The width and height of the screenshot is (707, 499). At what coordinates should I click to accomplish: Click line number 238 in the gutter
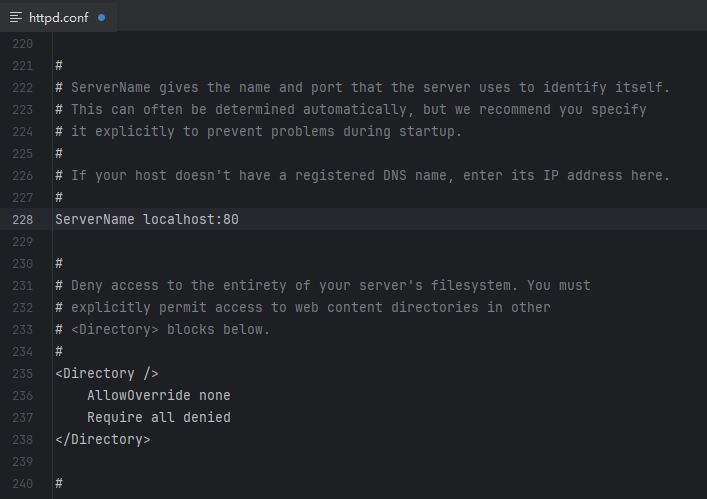pos(23,439)
